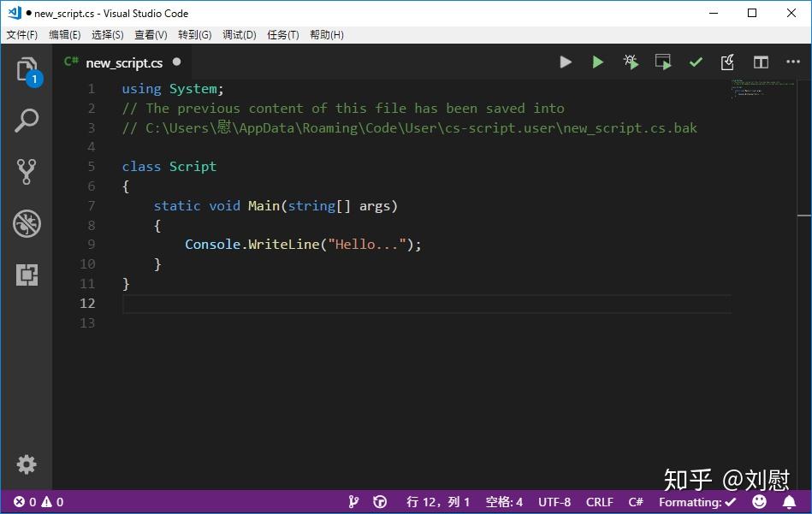Click the circular sync status bar icon
The height and width of the screenshot is (514, 812).
coord(380,501)
